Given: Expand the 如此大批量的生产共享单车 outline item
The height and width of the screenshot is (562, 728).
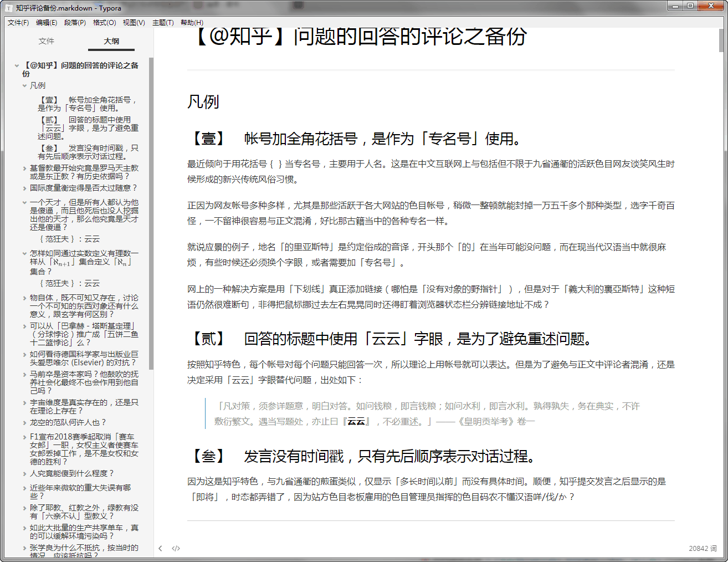Looking at the screenshot, I should (x=24, y=528).
